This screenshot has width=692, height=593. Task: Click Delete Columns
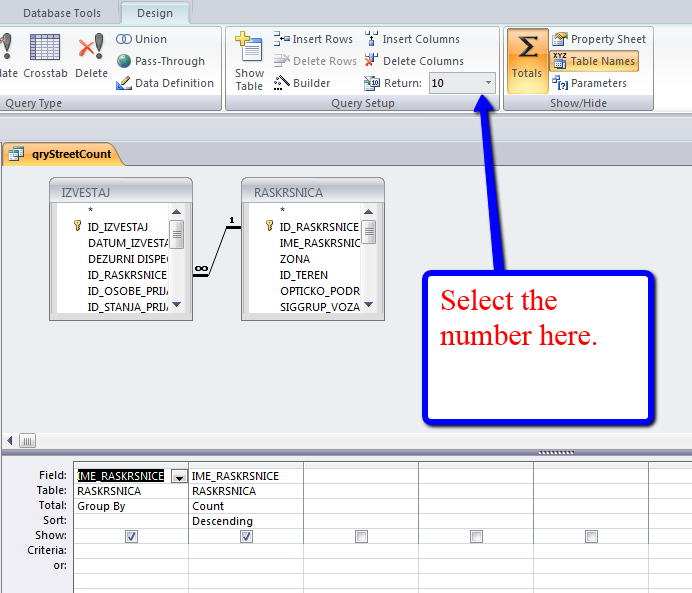point(414,61)
